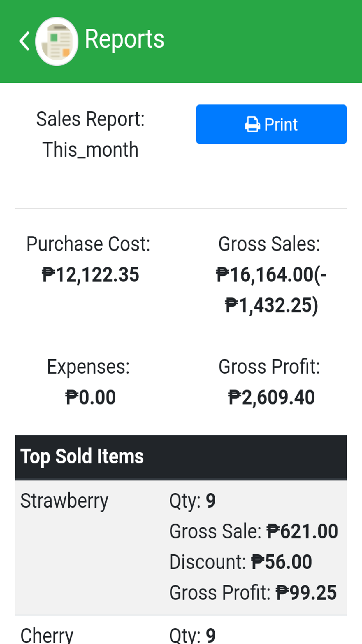
Task: Click Strawberry Gross Sale ₱621.00
Action: [x=302, y=531]
